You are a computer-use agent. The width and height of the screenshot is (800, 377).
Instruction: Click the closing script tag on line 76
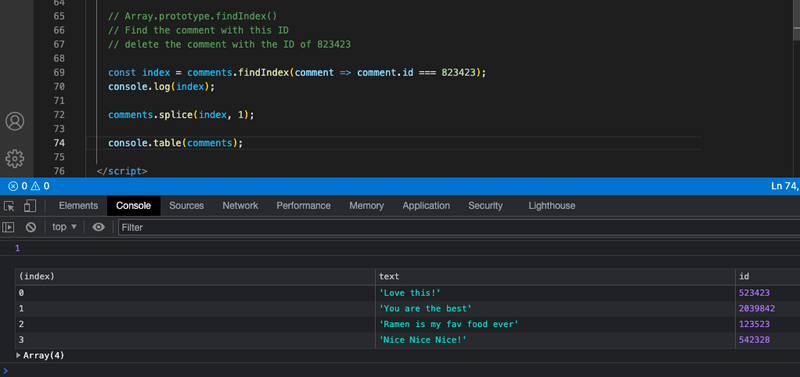pos(122,171)
